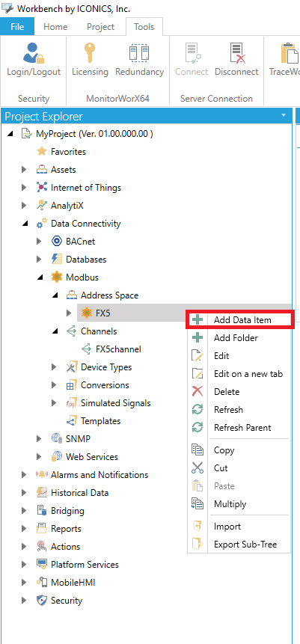Click the Redundancy icon in the ribbon
This screenshot has width=300, height=644.
coord(139,53)
